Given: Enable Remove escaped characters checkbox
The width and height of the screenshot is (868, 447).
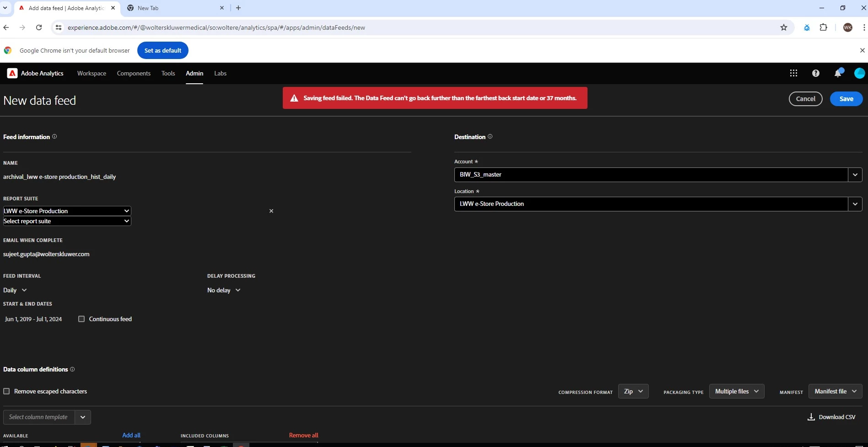Looking at the screenshot, I should click(6, 391).
